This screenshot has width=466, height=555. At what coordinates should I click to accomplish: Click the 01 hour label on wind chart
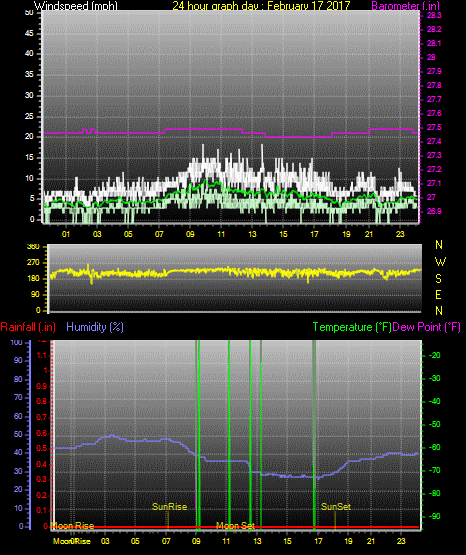pos(66,234)
